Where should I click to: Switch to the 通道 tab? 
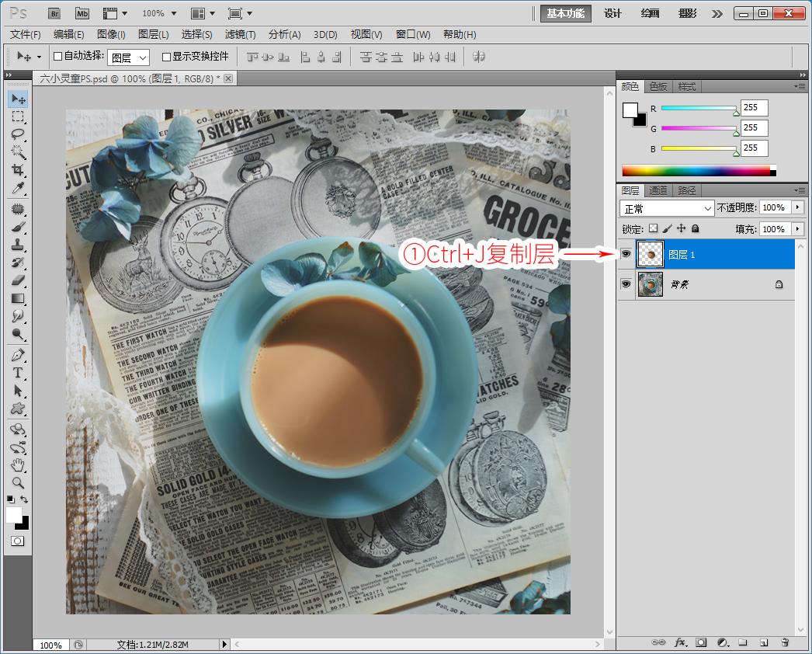click(658, 190)
